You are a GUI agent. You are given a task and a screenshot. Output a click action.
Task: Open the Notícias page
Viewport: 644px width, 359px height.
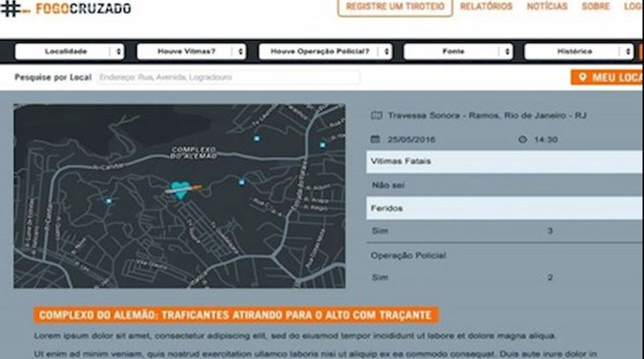coord(547,7)
